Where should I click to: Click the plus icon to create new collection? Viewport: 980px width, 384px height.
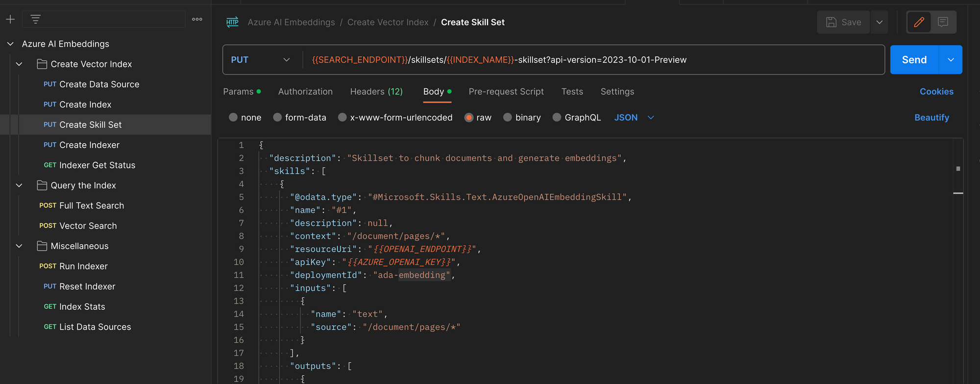10,19
